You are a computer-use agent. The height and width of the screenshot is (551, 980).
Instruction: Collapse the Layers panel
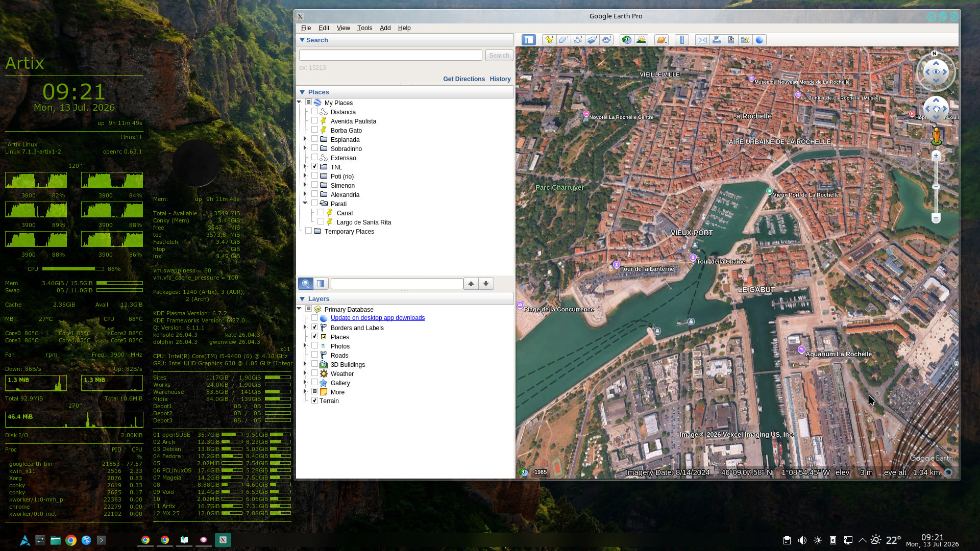302,299
